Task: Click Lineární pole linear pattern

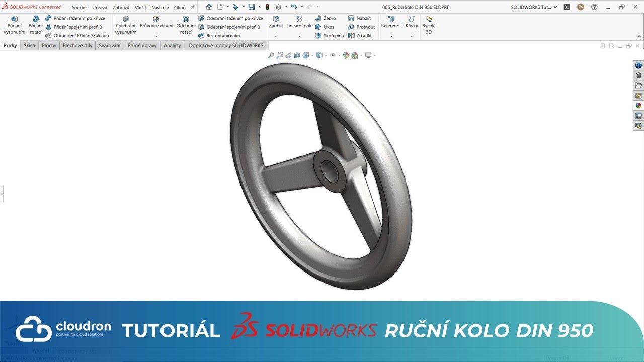Action: click(299, 22)
